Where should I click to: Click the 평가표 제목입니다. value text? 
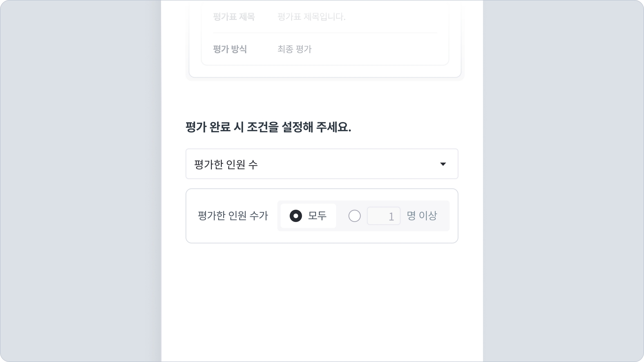click(x=311, y=17)
